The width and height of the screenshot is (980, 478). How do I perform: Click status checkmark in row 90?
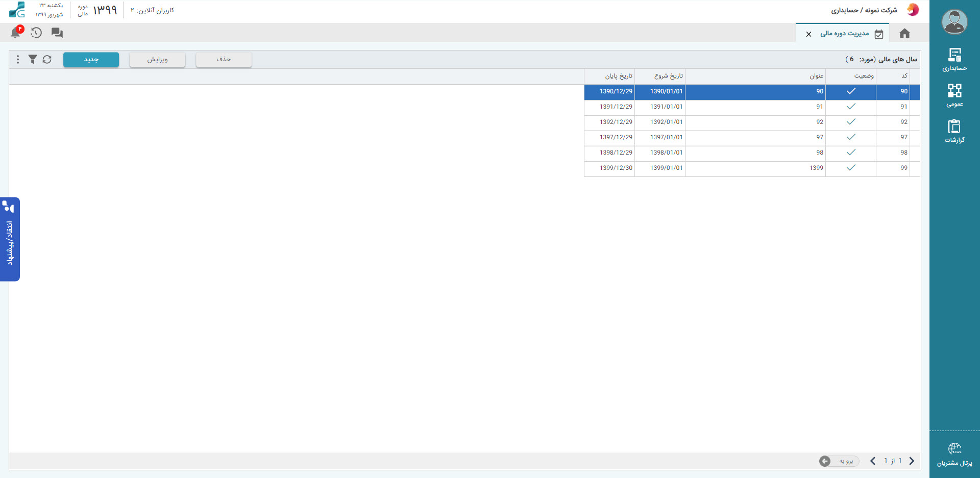coord(851,91)
